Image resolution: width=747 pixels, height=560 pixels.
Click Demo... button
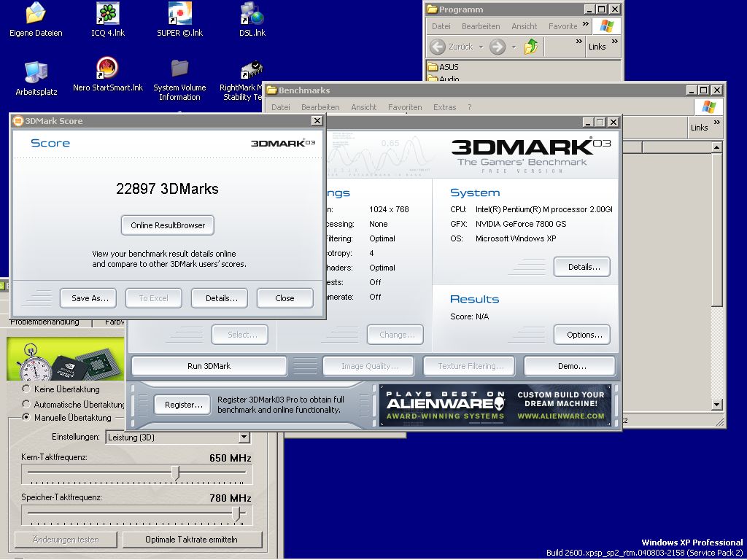coord(570,366)
